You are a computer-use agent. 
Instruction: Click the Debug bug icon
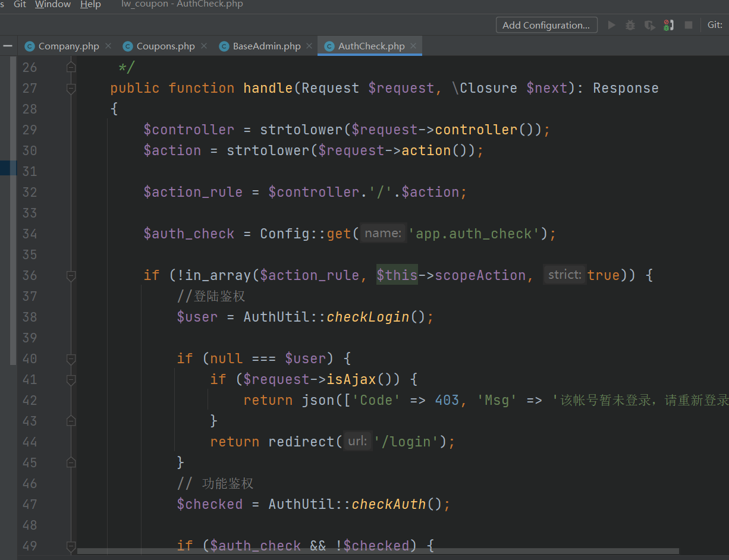[630, 25]
